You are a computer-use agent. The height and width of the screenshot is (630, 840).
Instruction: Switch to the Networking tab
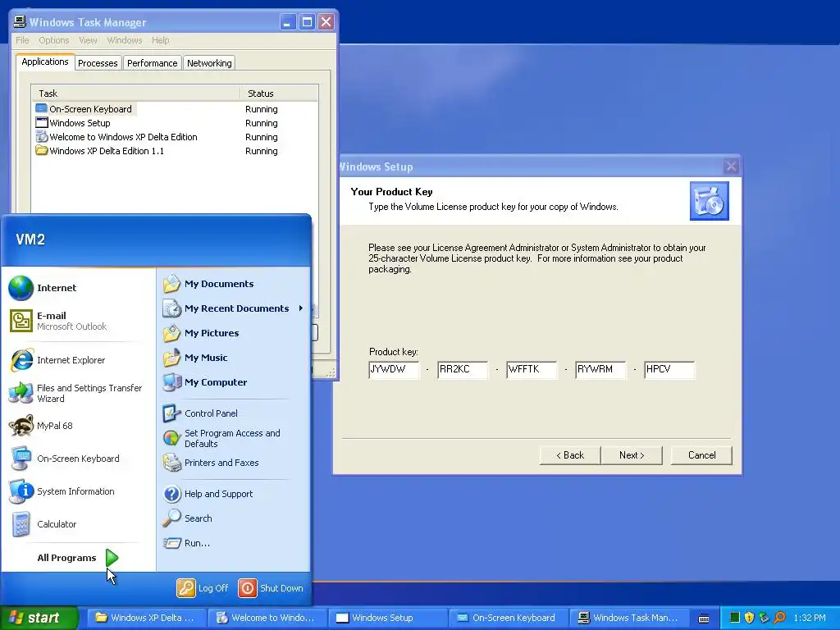pyautogui.click(x=209, y=63)
